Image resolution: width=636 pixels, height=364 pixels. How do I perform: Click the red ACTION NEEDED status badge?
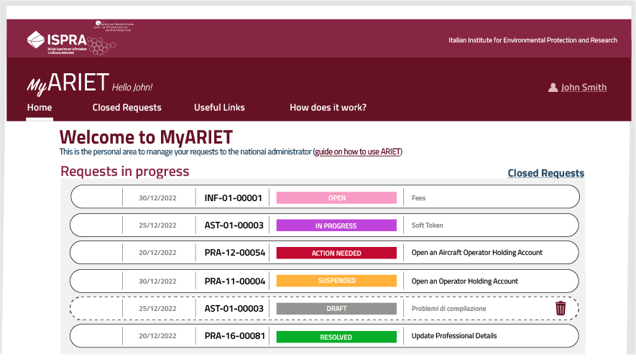coord(336,253)
